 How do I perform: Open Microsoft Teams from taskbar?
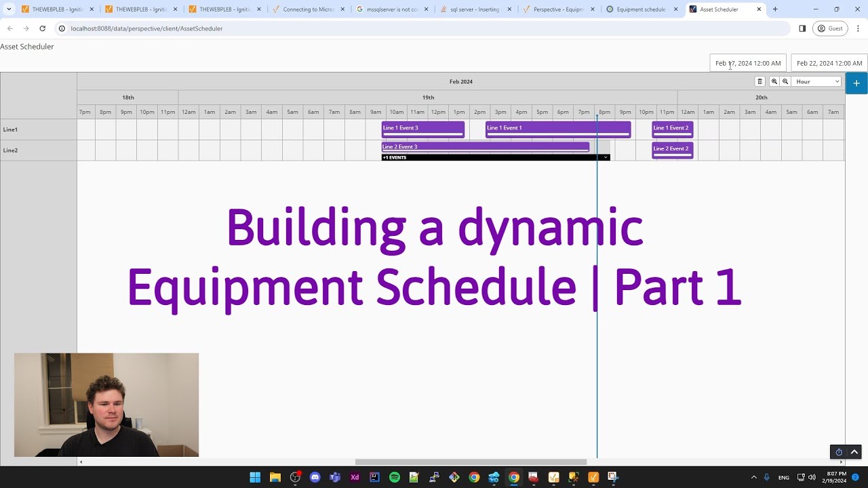point(335,477)
